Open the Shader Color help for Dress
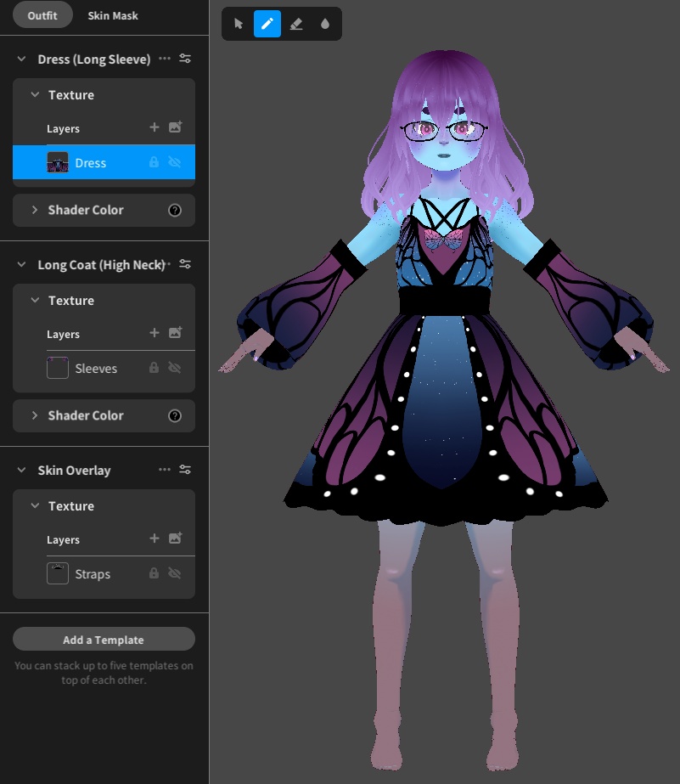Screen dimensions: 680x784 point(174,210)
